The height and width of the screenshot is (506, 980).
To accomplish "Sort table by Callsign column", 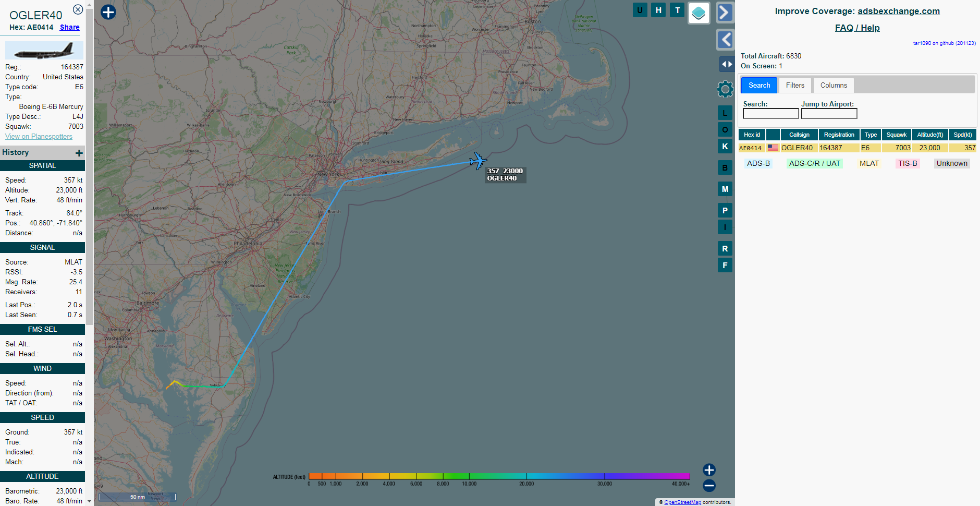I will coord(799,135).
